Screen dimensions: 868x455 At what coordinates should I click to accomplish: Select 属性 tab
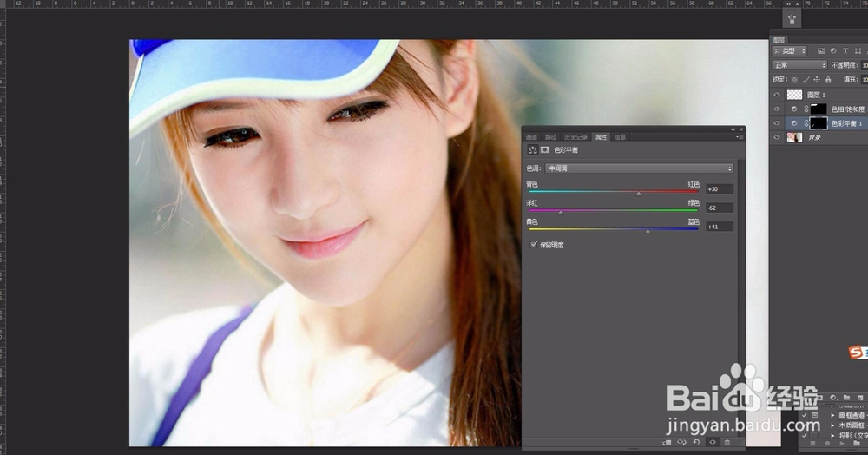(602, 137)
